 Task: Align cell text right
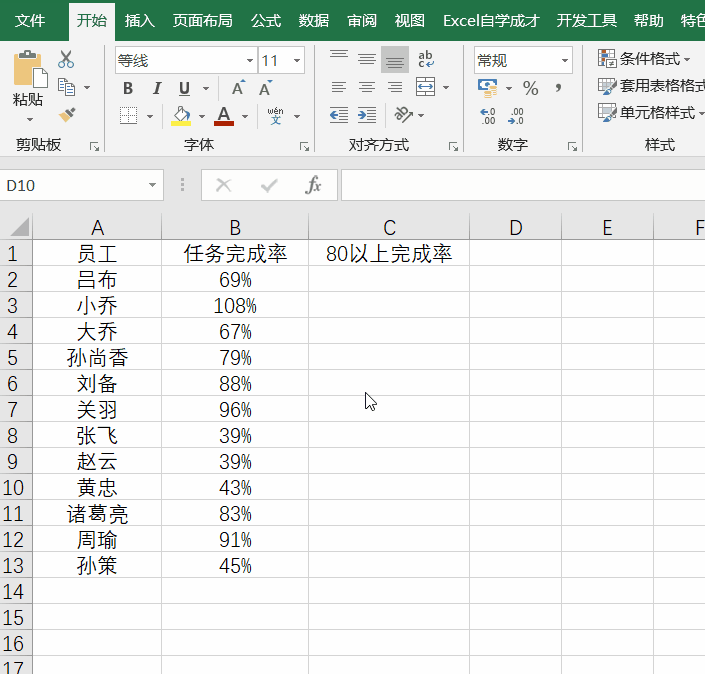point(395,87)
